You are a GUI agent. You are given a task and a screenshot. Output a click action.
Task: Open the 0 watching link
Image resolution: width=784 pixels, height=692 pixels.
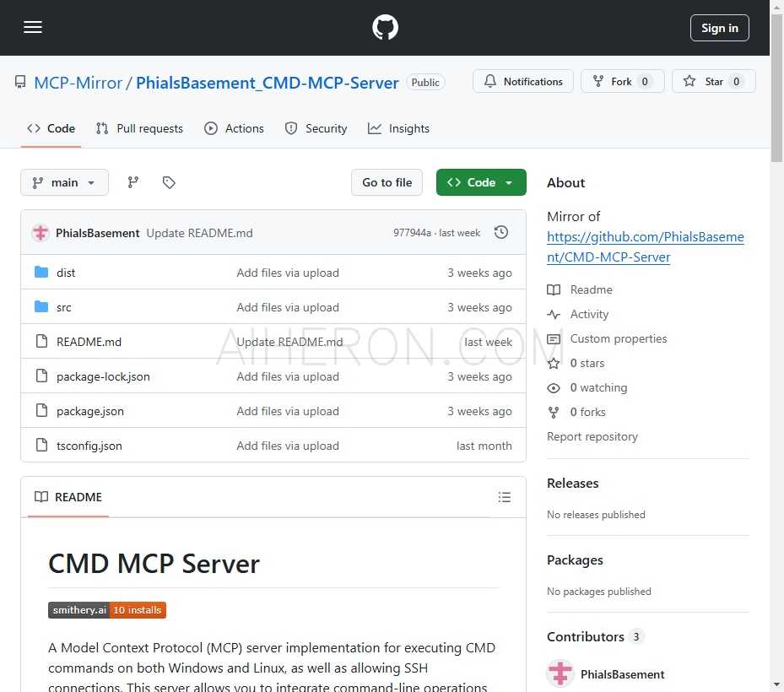(598, 387)
